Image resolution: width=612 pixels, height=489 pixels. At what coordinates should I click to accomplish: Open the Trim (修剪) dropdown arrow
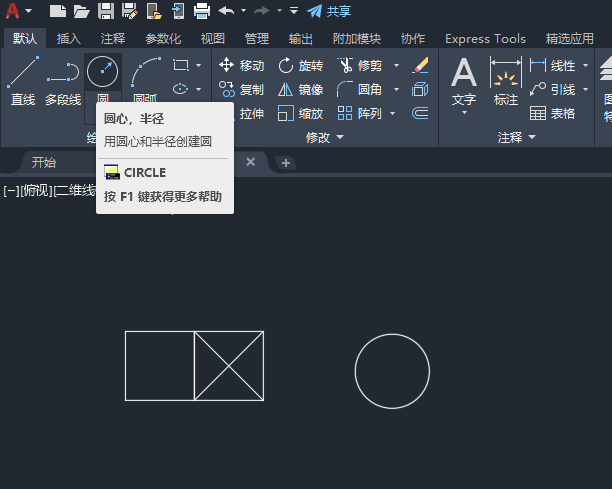[396, 65]
